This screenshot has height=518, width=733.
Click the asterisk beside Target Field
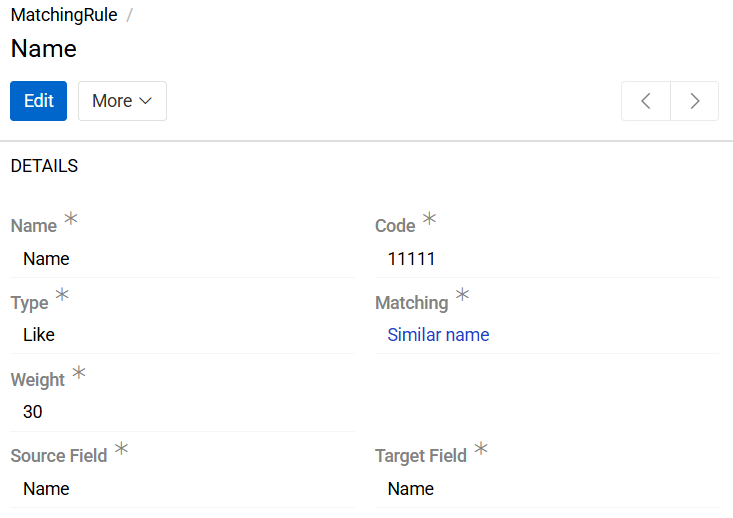pyautogui.click(x=481, y=449)
